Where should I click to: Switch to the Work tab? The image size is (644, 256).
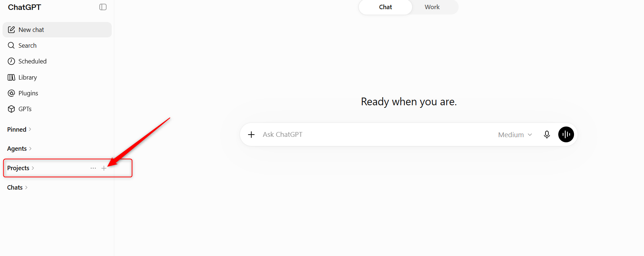[432, 7]
